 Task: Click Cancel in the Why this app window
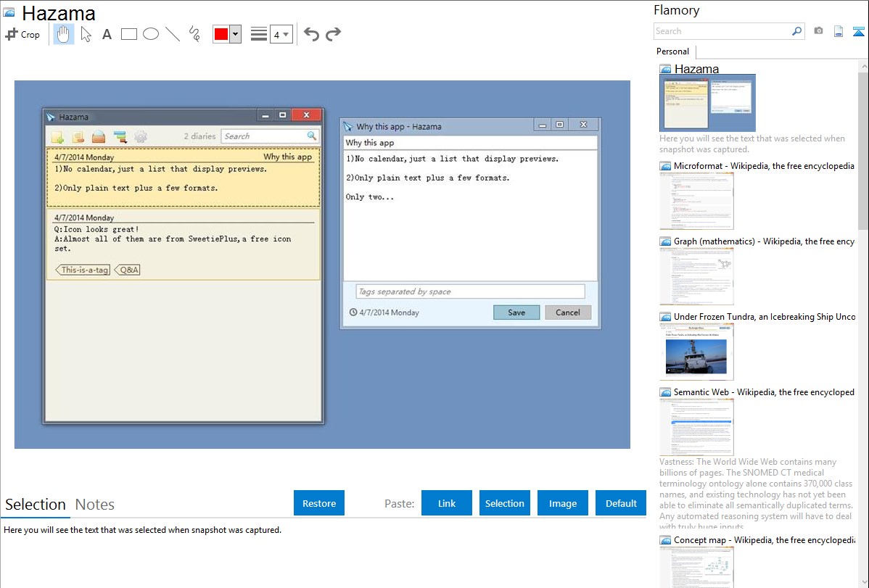coord(568,312)
